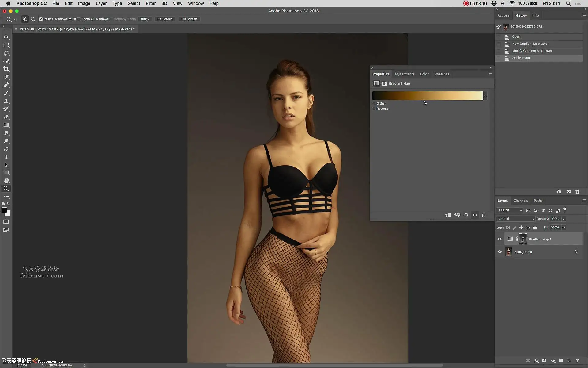Open the gradient preset picker arrow

[485, 96]
